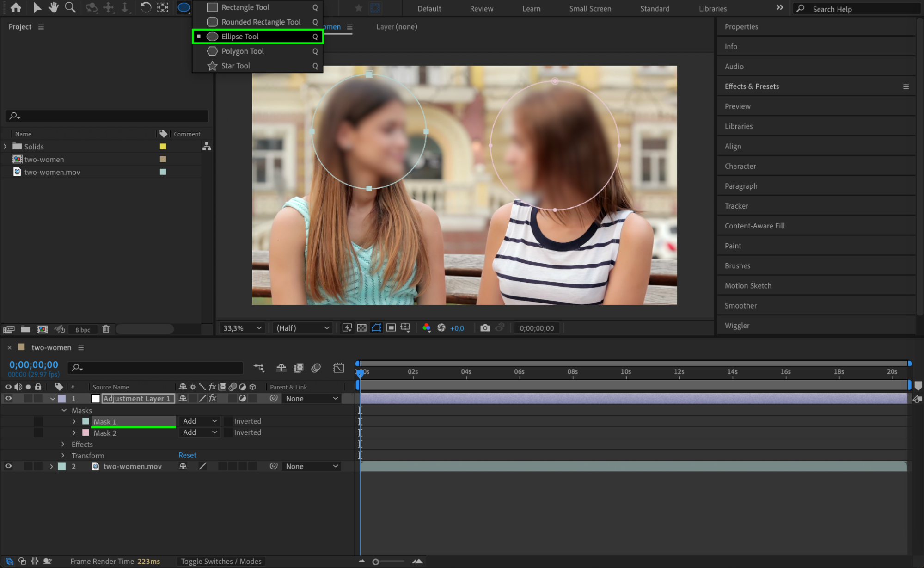This screenshot has height=568, width=924.
Task: Open Mask 2 mode Add dropdown
Action: pos(200,432)
